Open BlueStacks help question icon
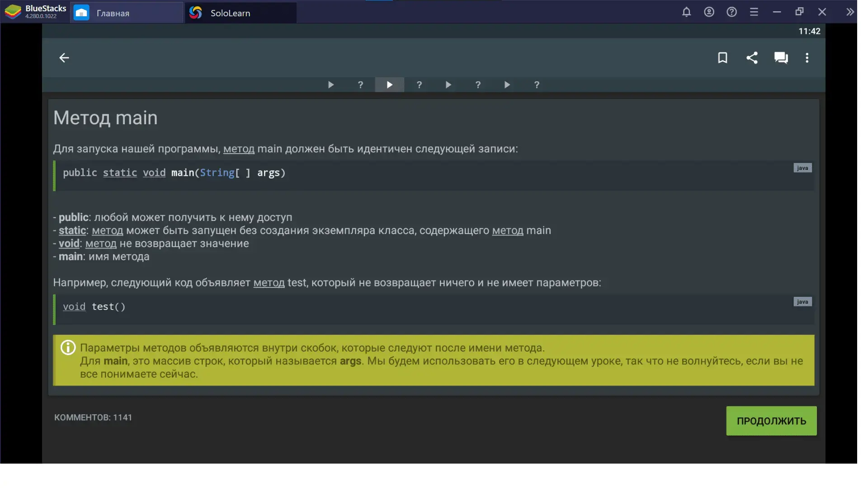 click(x=731, y=12)
